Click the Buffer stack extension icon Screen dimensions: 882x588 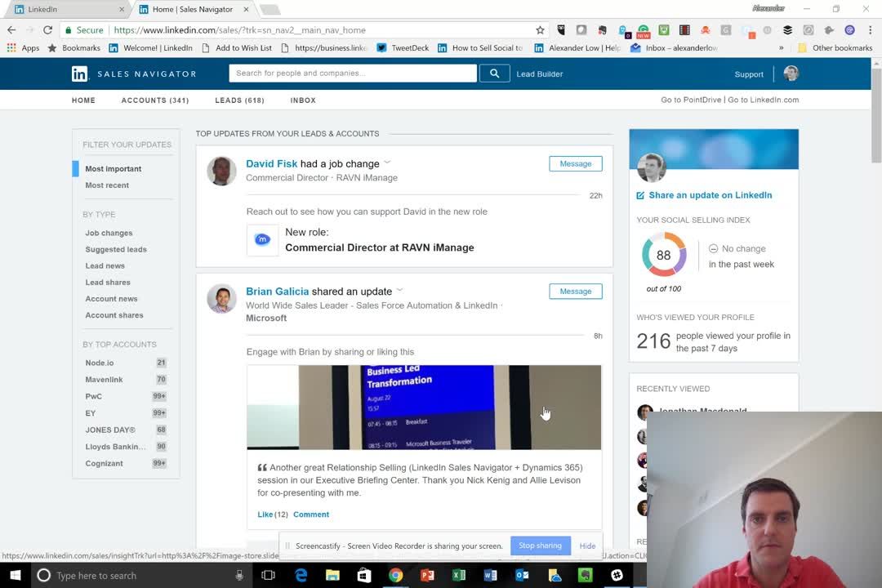[787, 30]
